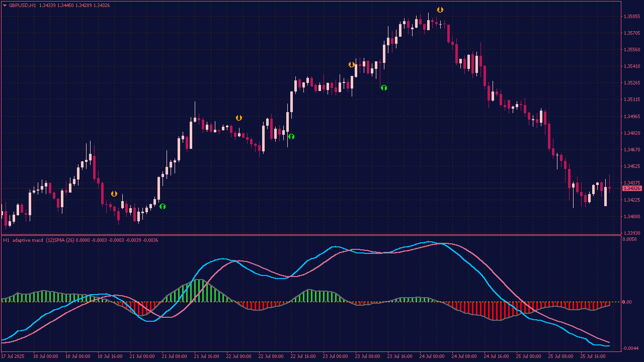The image size is (644, 362).
Task: Select the 22 Jul 08:00 time axis label
Action: point(271,356)
